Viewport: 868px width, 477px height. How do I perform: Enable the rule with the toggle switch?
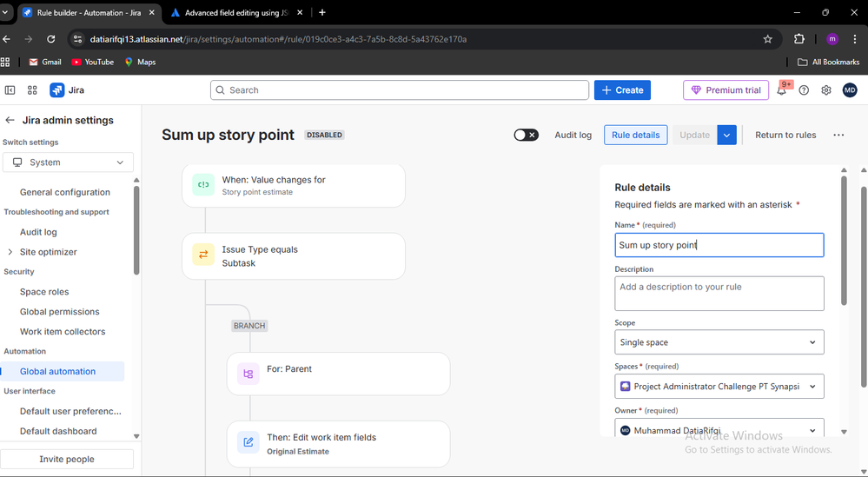click(x=526, y=135)
